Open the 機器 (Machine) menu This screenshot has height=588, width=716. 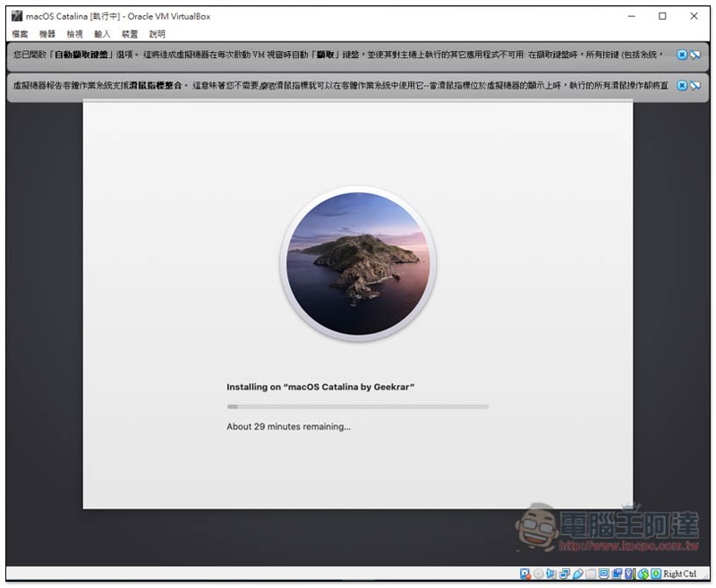point(47,34)
